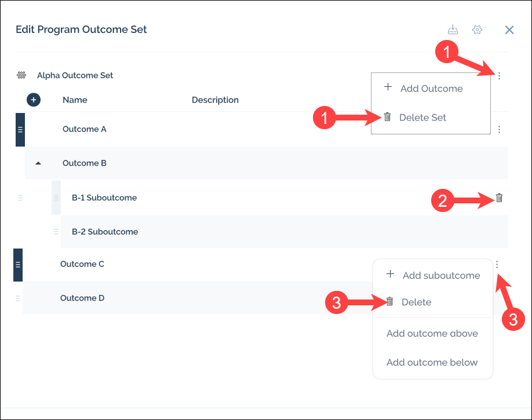This screenshot has height=420, width=532.
Task: Collapse Outcome B with the triangle arrow
Action: [38, 163]
